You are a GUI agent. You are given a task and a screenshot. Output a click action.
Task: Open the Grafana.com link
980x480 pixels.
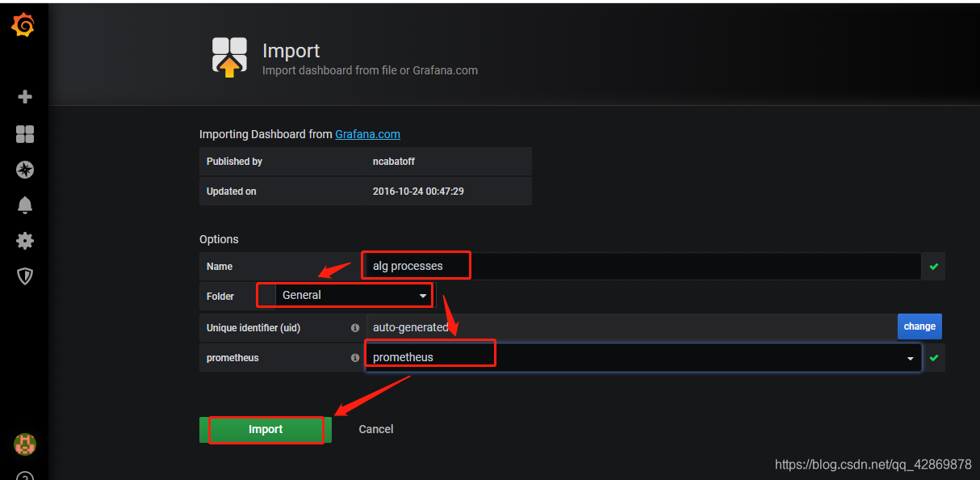coord(367,134)
